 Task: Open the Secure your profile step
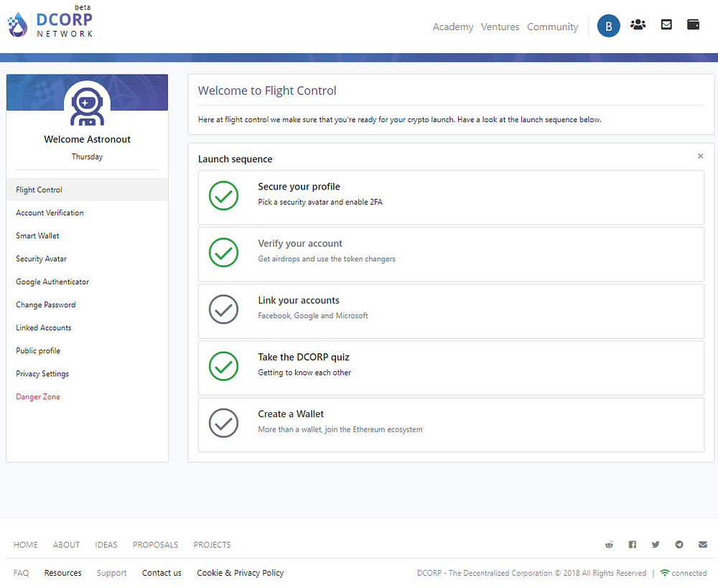point(451,197)
